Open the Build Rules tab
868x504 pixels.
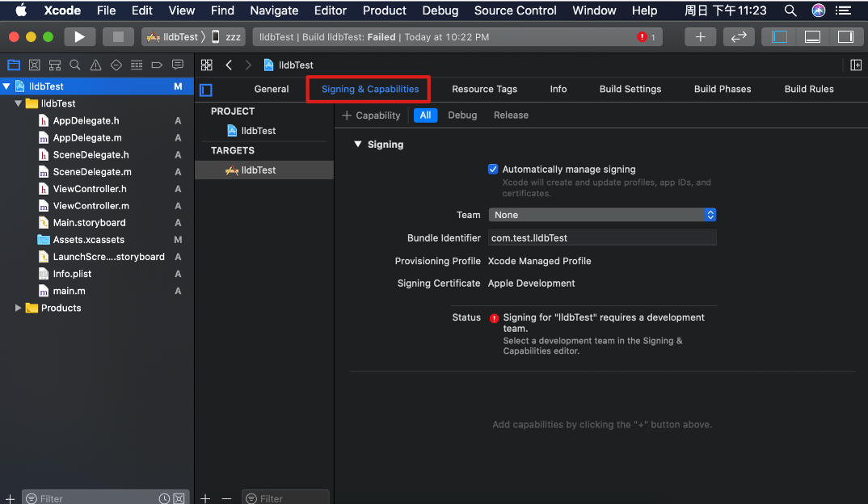point(809,89)
